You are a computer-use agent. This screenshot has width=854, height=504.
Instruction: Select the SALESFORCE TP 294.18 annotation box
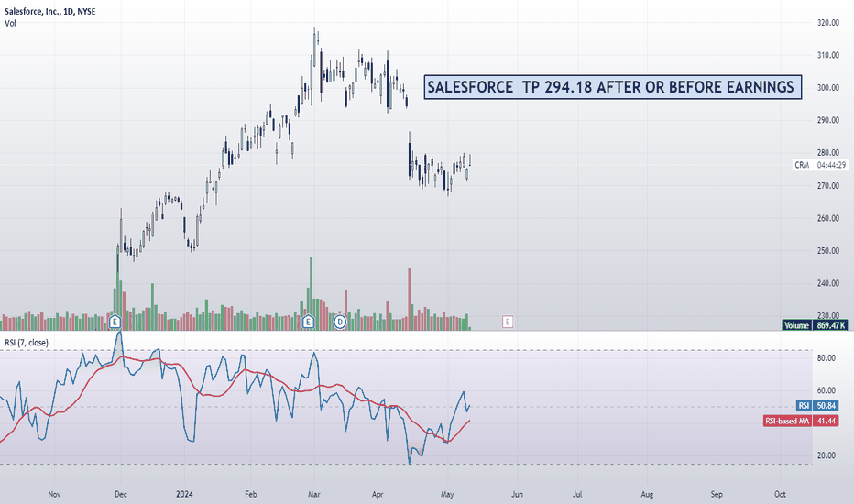coord(613,87)
